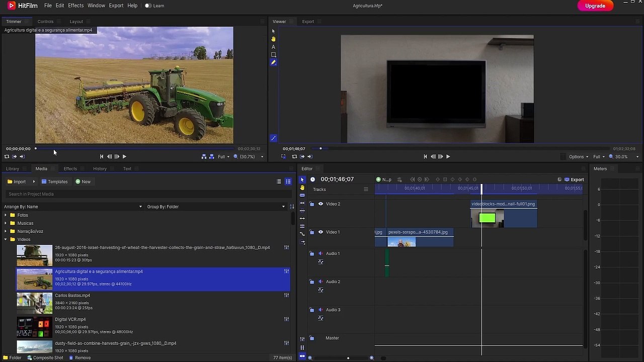Click the Upgrade button
The image size is (644, 362).
point(595,6)
